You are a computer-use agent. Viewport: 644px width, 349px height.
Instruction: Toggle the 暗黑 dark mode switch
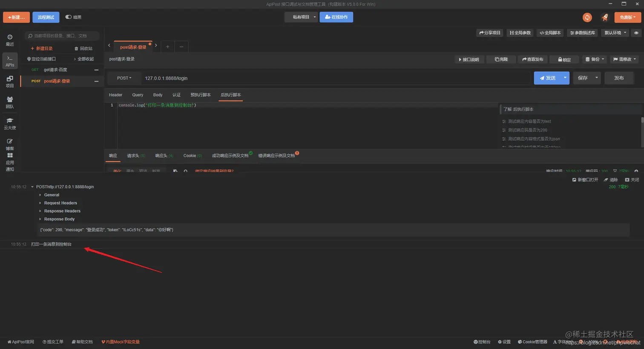point(69,17)
